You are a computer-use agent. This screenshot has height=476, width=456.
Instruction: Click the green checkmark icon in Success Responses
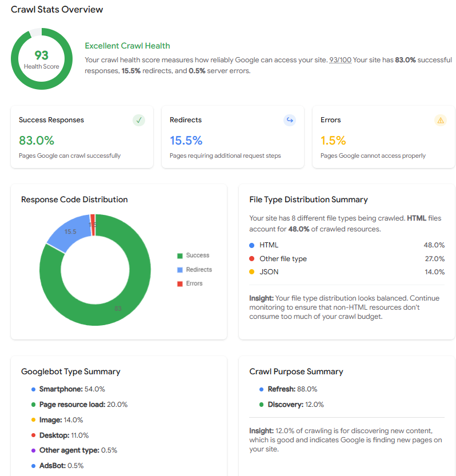[x=139, y=120]
